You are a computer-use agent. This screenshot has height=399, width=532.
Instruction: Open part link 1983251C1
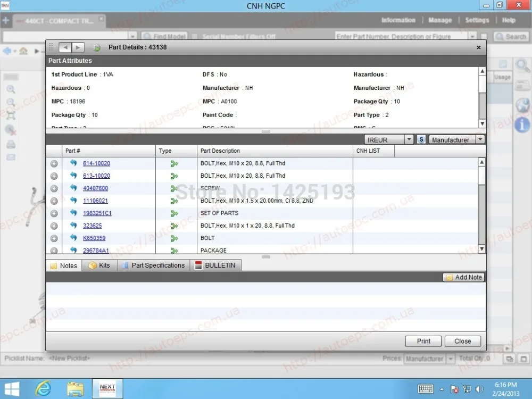97,213
